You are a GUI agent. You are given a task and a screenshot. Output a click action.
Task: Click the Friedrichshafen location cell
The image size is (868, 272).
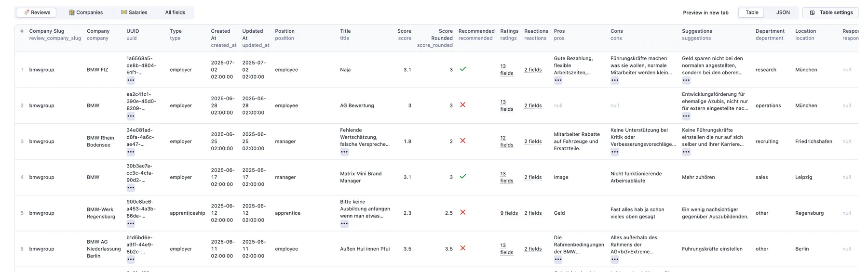814,142
